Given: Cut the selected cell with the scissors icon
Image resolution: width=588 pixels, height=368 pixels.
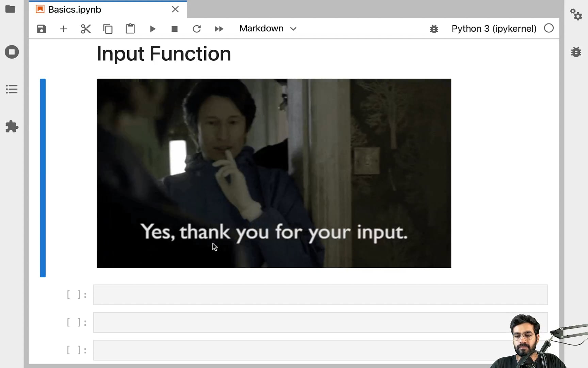Looking at the screenshot, I should click(86, 29).
